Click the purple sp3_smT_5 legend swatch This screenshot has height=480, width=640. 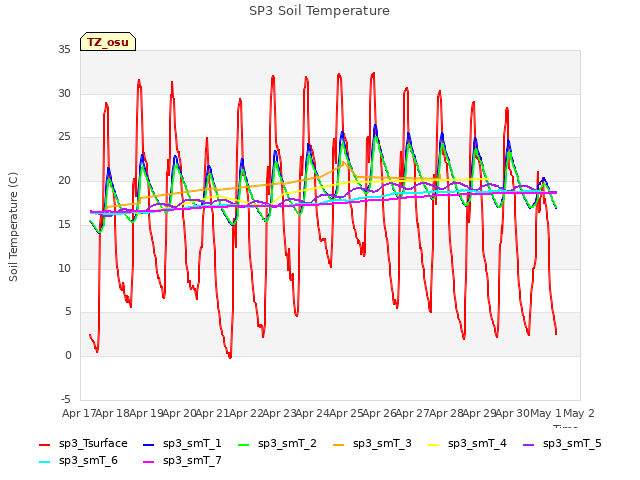529,444
